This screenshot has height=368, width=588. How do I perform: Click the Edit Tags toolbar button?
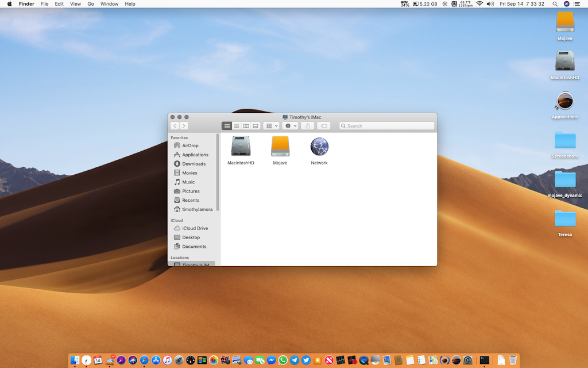pos(324,126)
